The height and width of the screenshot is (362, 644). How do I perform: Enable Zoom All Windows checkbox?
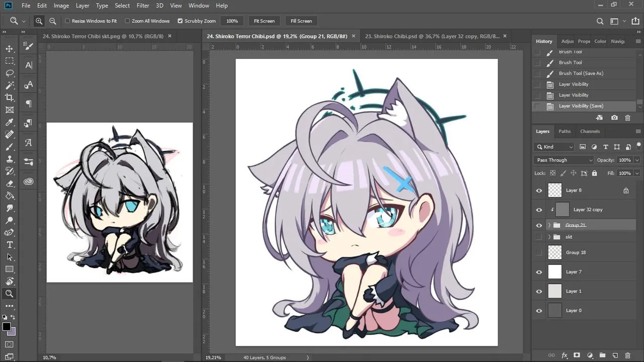(x=127, y=21)
